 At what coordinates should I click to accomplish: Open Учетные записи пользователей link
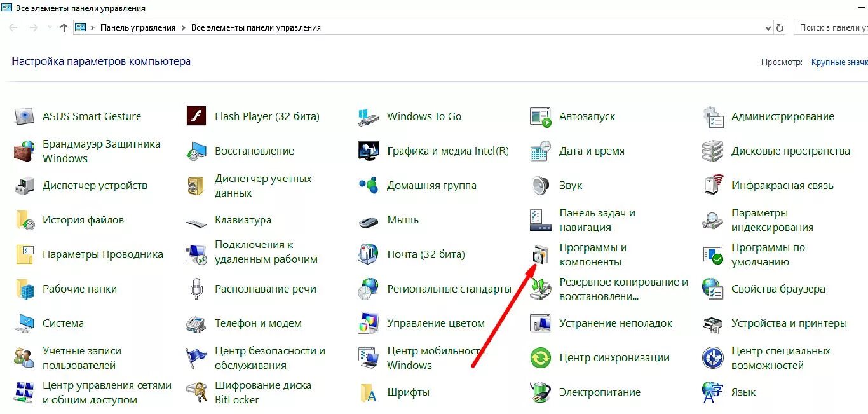(x=82, y=358)
